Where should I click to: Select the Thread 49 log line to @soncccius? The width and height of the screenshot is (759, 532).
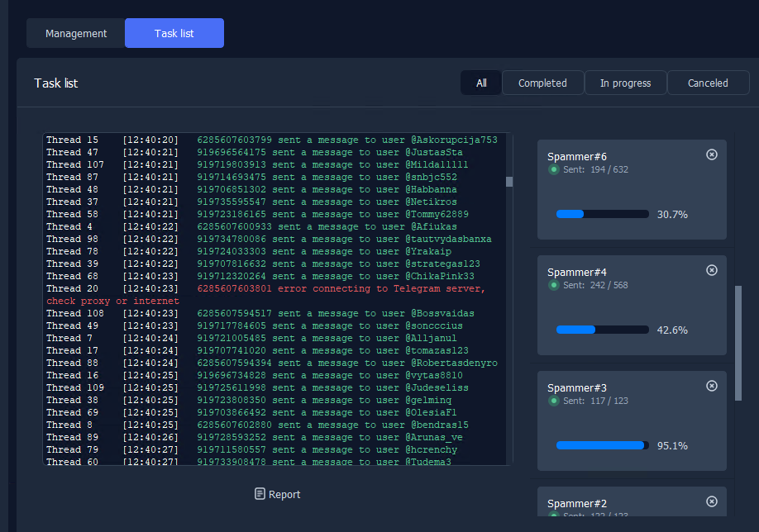[x=255, y=325]
